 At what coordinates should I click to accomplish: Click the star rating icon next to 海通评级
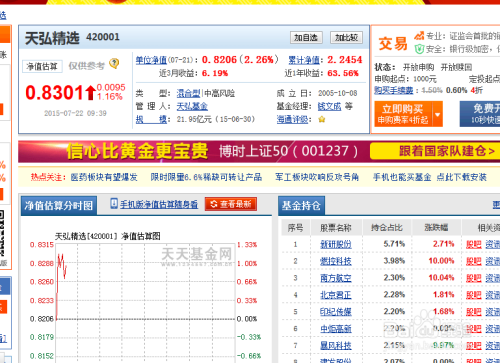click(x=322, y=119)
